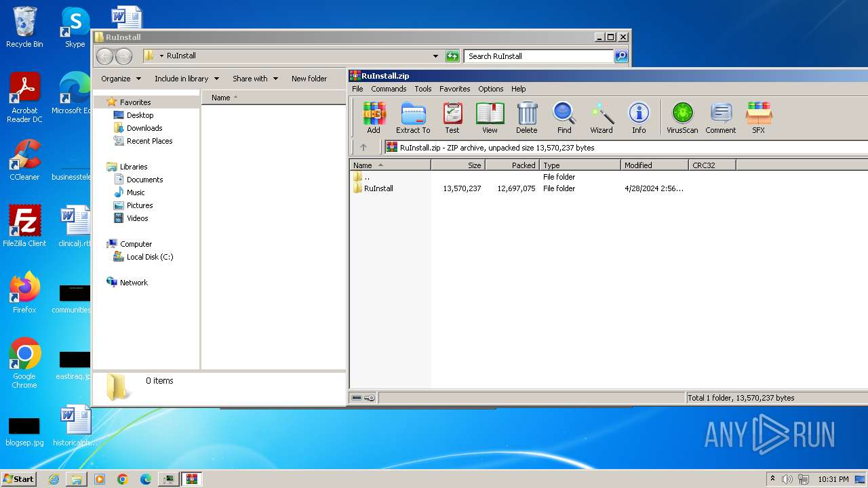Sort archive list by Packed column
The image size is (868, 488).
pyautogui.click(x=512, y=165)
